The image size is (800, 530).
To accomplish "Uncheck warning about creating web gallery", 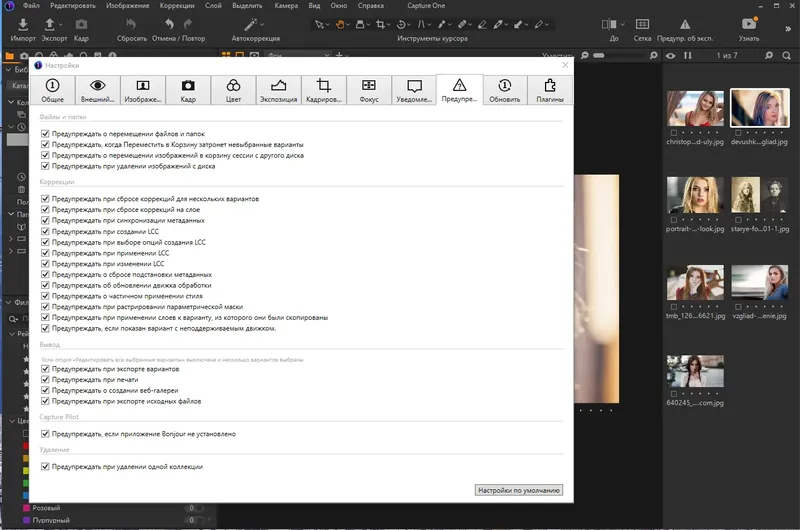I will (45, 390).
